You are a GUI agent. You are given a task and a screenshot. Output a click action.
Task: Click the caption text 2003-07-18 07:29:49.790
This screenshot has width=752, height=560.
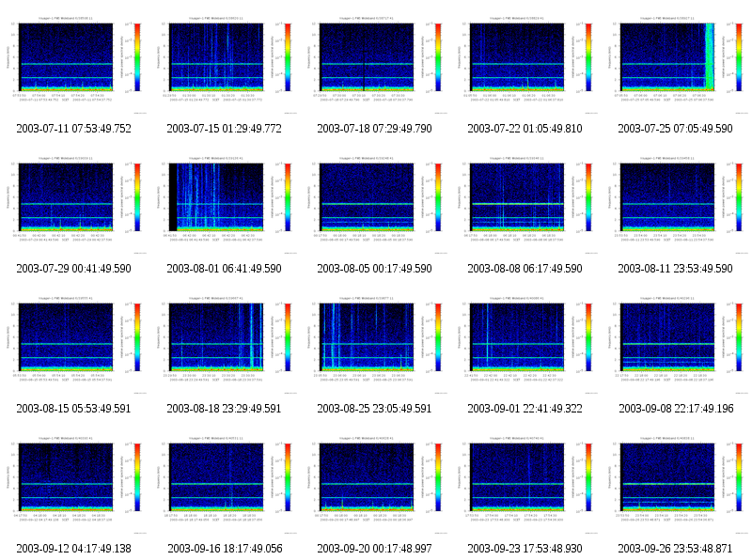pos(374,129)
